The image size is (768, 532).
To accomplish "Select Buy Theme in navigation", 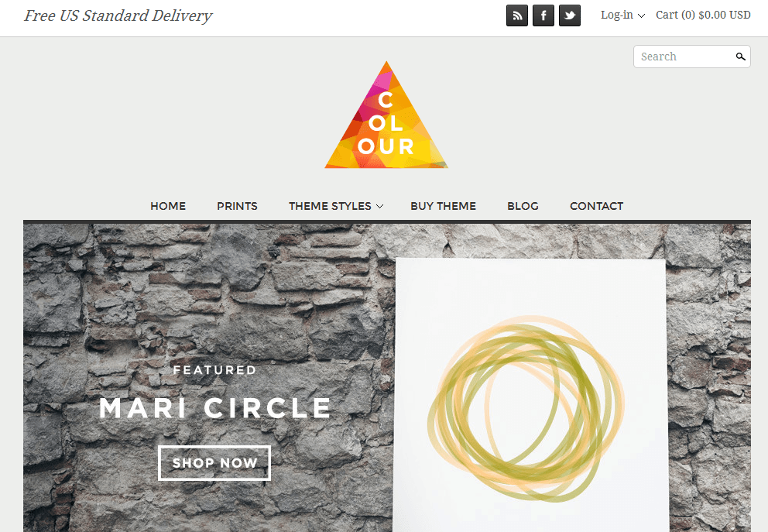I will [444, 206].
